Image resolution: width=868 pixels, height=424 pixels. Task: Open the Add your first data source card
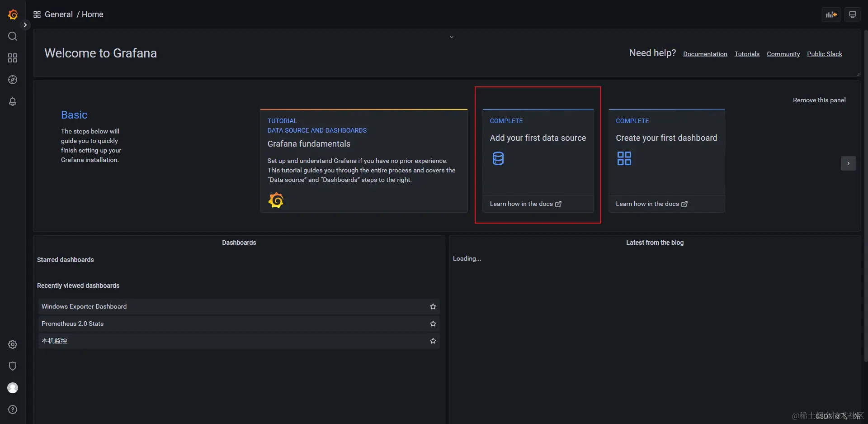point(538,161)
